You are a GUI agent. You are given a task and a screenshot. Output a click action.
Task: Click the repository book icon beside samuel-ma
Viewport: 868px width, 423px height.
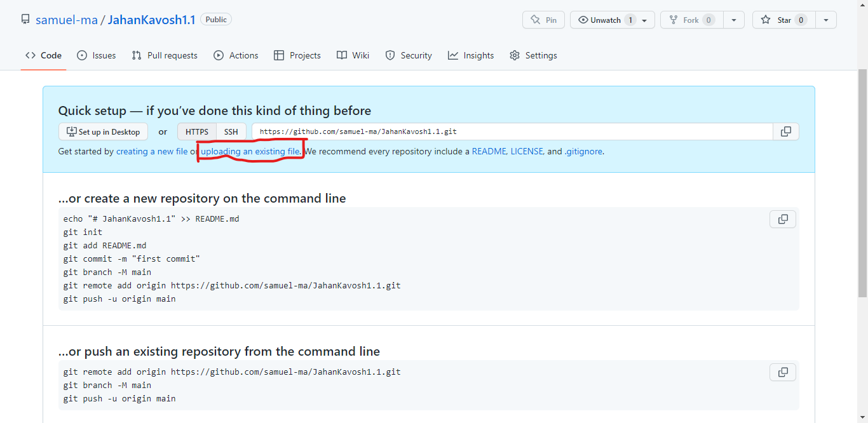pyautogui.click(x=25, y=19)
